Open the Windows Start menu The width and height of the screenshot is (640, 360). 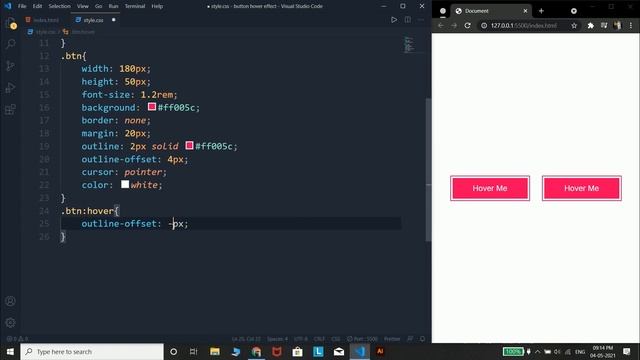pyautogui.click(x=10, y=351)
